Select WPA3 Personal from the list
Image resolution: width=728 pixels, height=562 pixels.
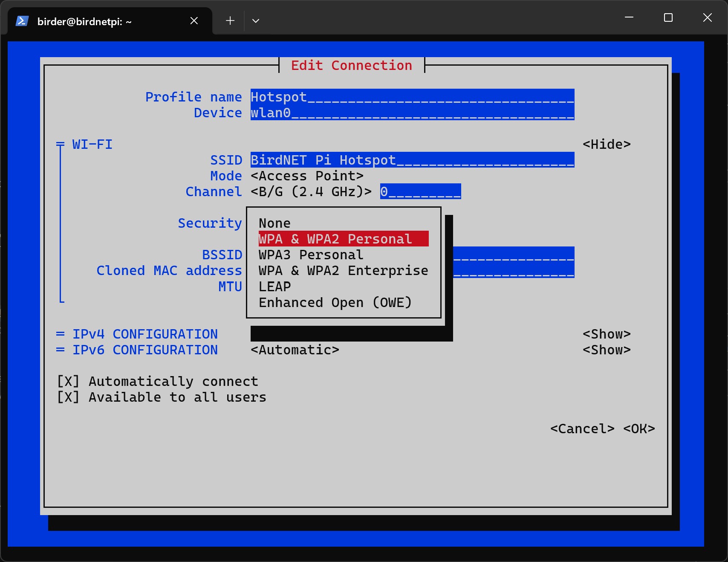(311, 255)
